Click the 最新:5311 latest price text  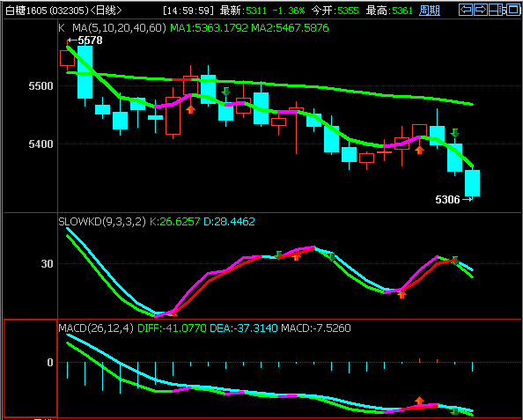click(243, 11)
